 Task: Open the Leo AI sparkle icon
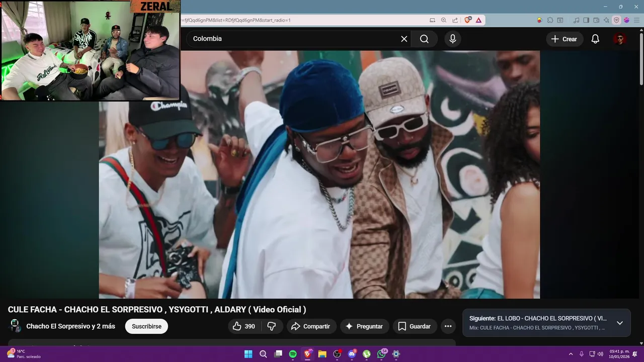point(606,20)
